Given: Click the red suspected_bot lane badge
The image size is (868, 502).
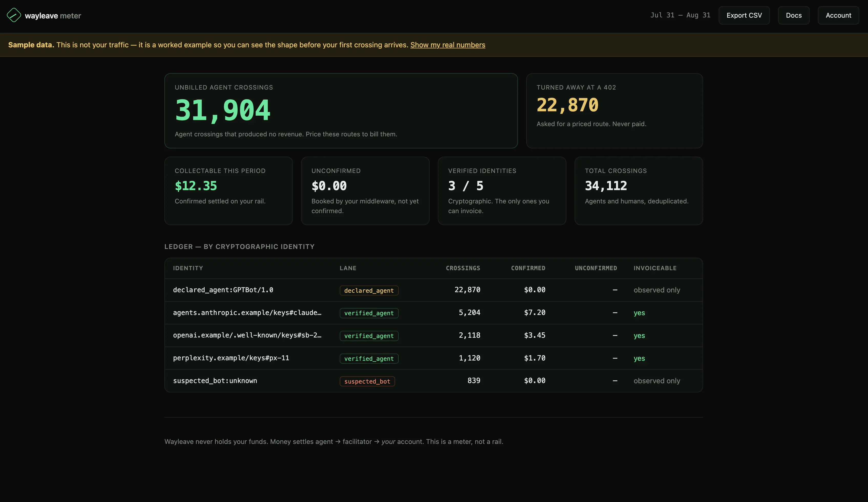Looking at the screenshot, I should click(x=367, y=381).
